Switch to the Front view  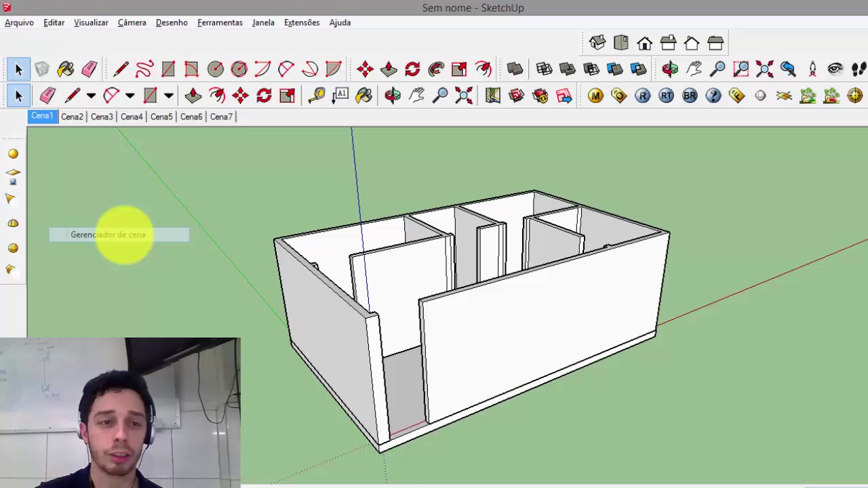(x=645, y=43)
